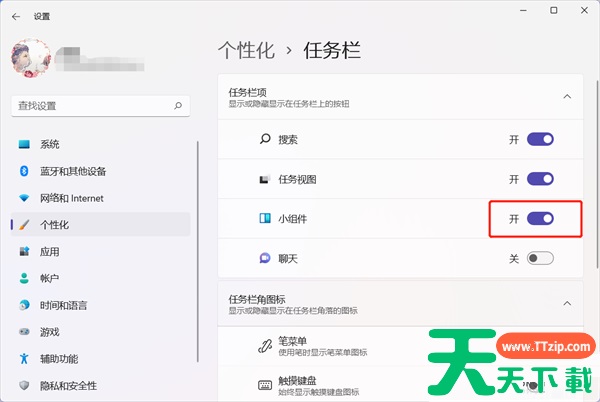Viewport: 600px width, 402px height.
Task: Open 游戏 settings
Action: 101,332
